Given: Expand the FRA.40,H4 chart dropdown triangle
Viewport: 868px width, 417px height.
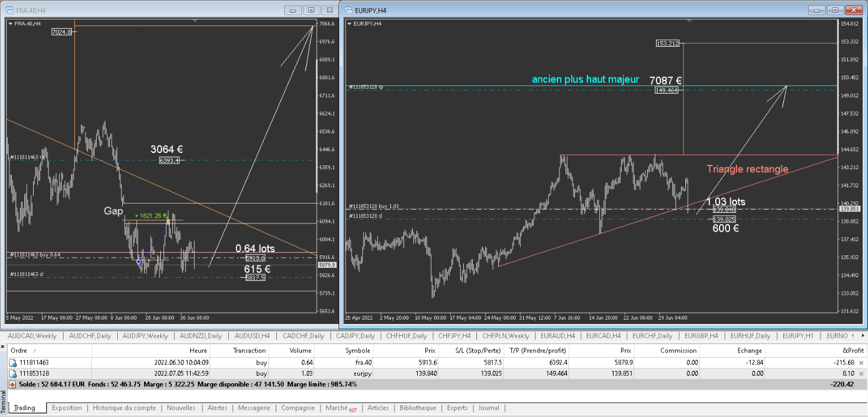Looking at the screenshot, I should click(x=10, y=24).
